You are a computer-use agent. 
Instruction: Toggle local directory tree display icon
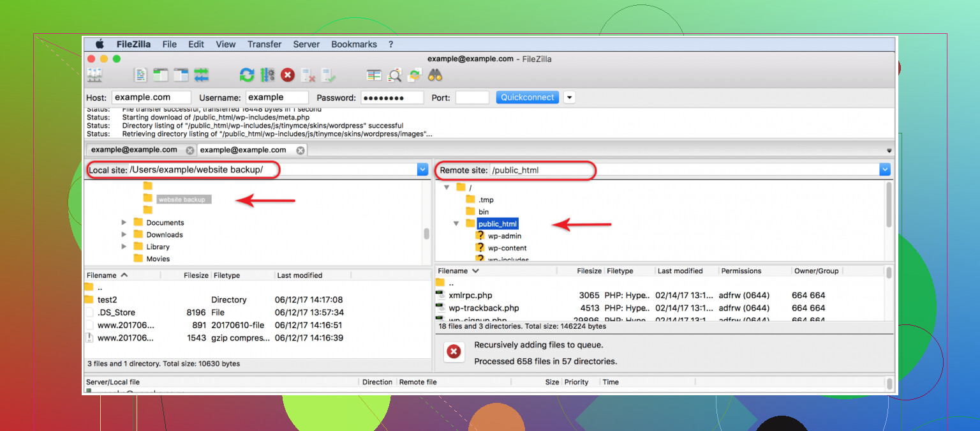pyautogui.click(x=161, y=75)
